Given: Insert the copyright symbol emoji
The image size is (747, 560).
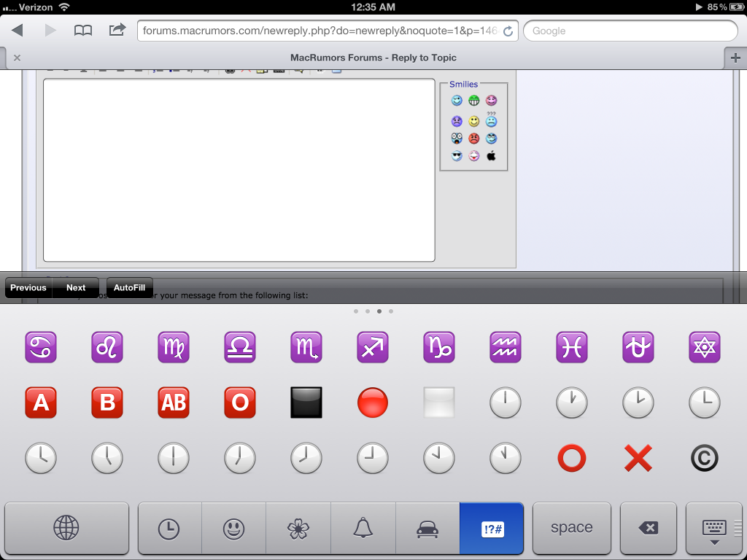Looking at the screenshot, I should tap(705, 458).
